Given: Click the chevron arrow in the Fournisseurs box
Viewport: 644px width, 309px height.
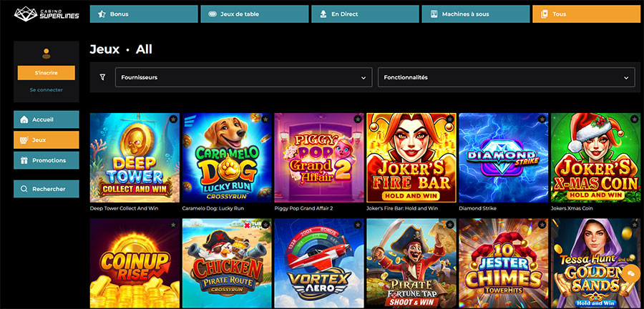Looking at the screenshot, I should [x=363, y=77].
